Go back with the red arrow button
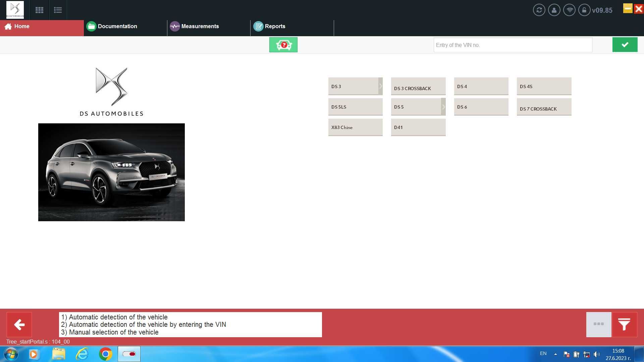Viewport: 644px width, 362px height. click(x=19, y=324)
